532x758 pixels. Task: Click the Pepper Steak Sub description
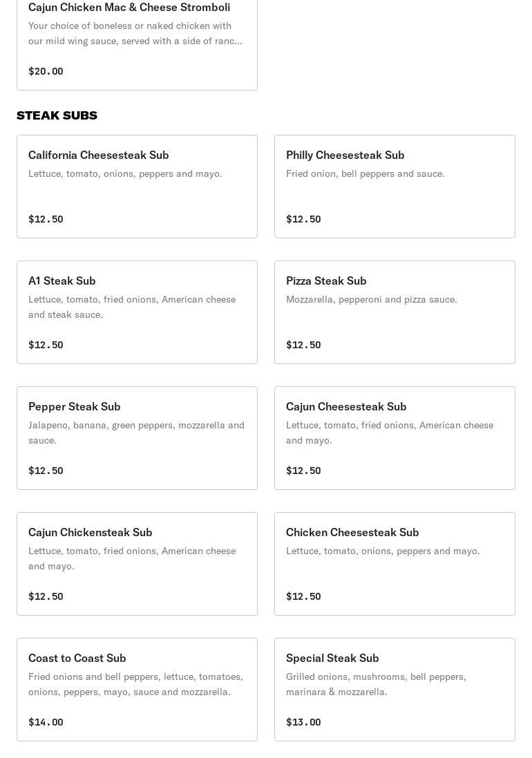[x=136, y=433]
